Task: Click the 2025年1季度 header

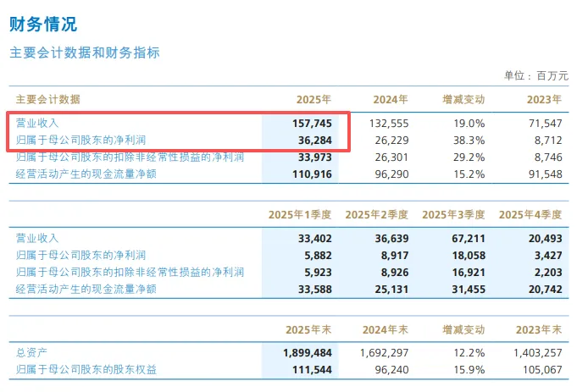Action: click(300, 215)
